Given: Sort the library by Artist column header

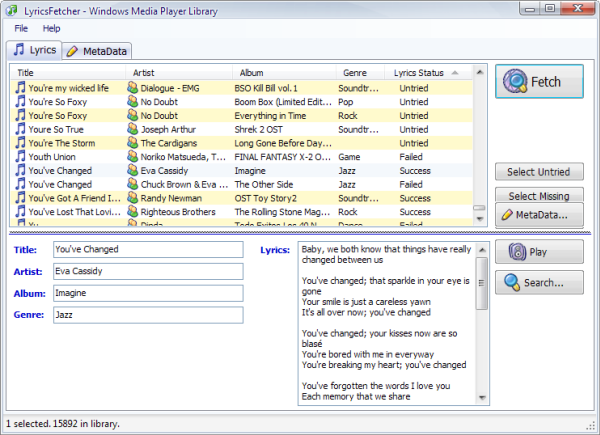Looking at the screenshot, I should click(x=145, y=73).
